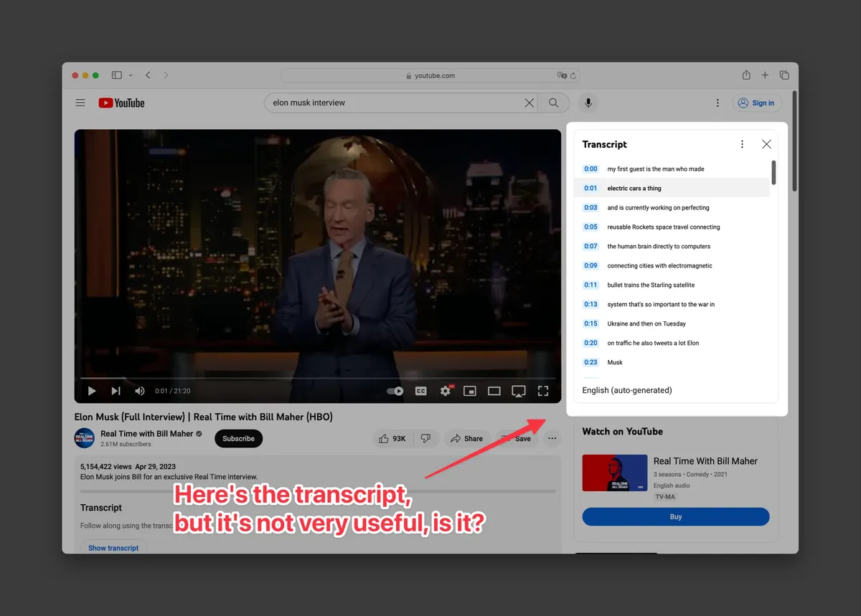861x616 pixels.
Task: Toggle closed captions CC button
Action: (421, 391)
